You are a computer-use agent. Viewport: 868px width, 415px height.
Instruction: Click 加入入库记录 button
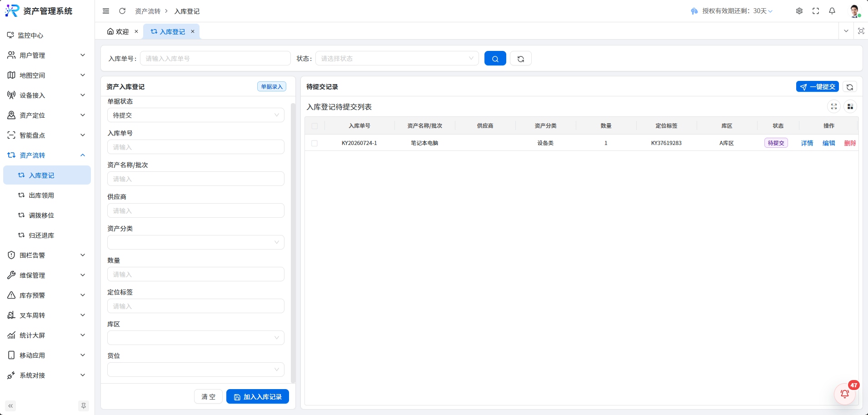[258, 397]
